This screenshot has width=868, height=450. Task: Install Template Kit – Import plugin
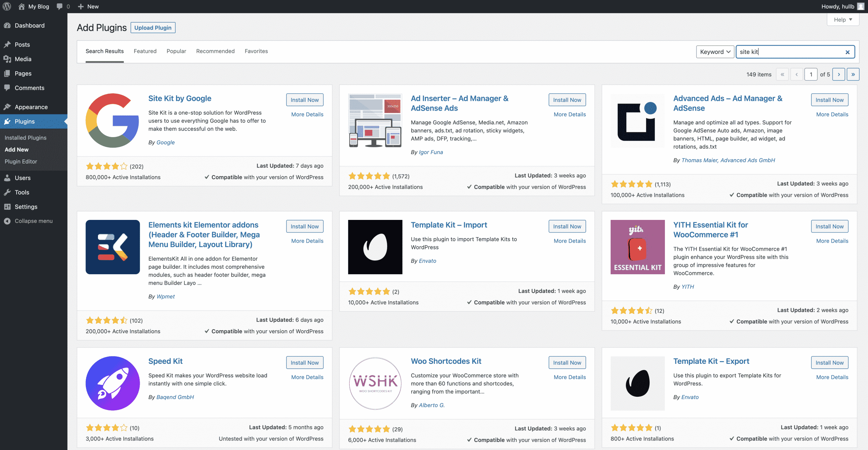pyautogui.click(x=567, y=226)
